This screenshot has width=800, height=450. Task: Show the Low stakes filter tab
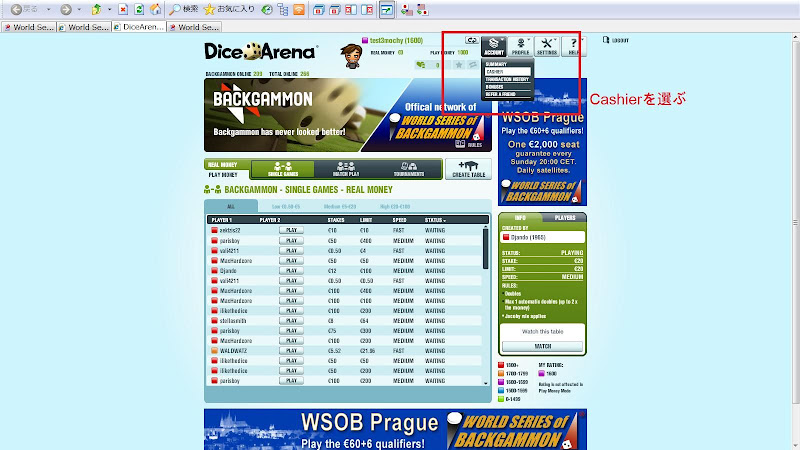point(286,207)
